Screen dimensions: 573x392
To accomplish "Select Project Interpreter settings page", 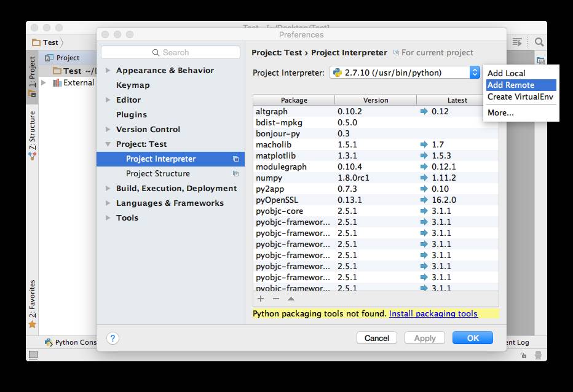I will coord(171,159).
